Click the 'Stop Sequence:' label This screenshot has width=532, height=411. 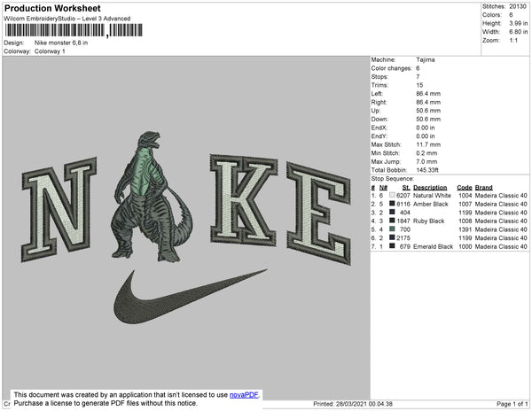pos(392,179)
